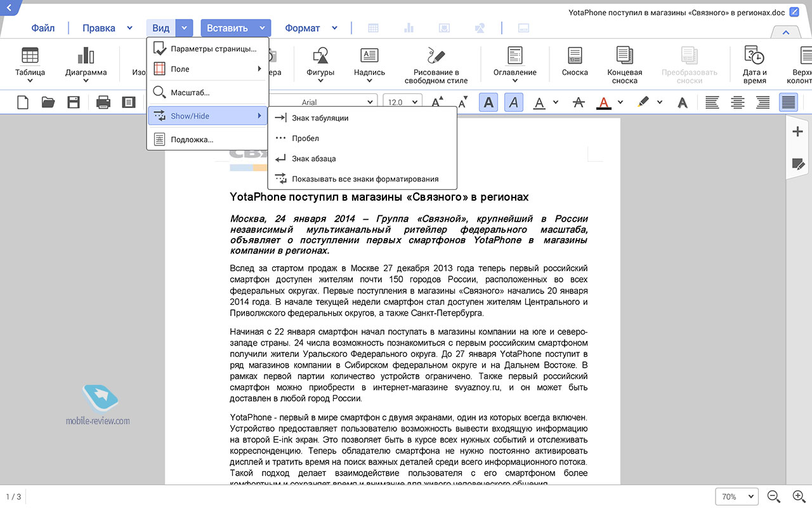This screenshot has width=812, height=508.
Task: Insert Оглавление table of contents
Action: [515, 65]
